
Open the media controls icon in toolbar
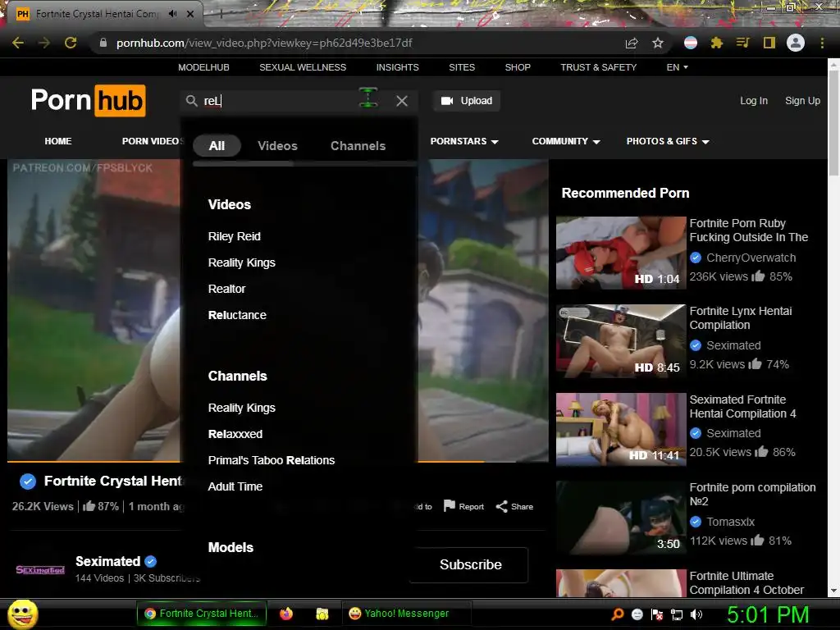(x=742, y=43)
